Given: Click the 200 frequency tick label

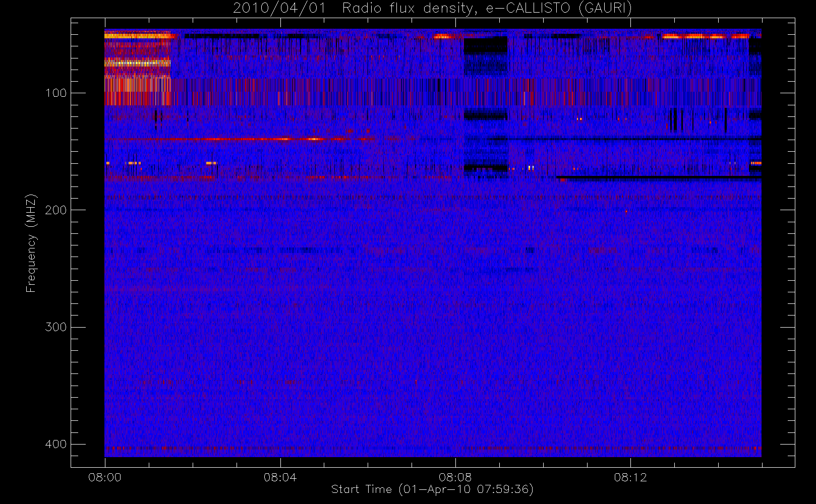Looking at the screenshot, I should pyautogui.click(x=56, y=210).
